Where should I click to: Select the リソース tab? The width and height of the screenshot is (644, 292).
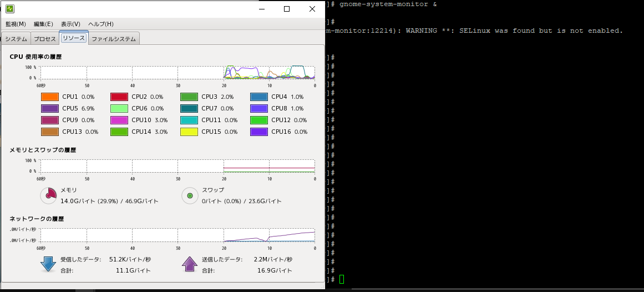click(x=74, y=38)
